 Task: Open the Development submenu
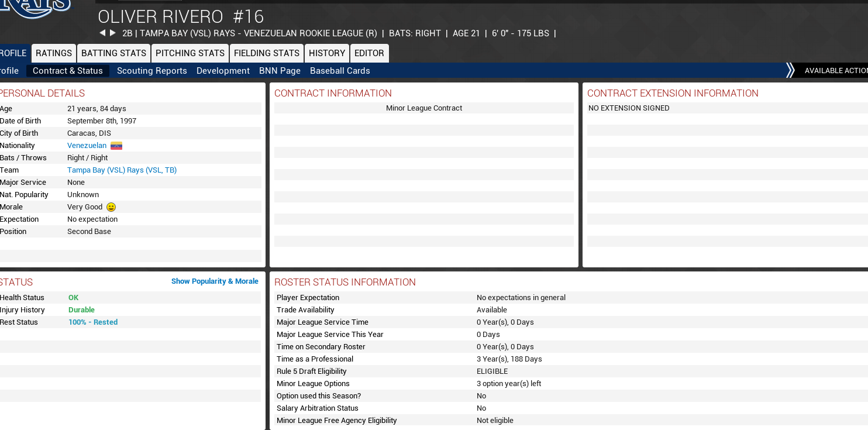click(223, 71)
